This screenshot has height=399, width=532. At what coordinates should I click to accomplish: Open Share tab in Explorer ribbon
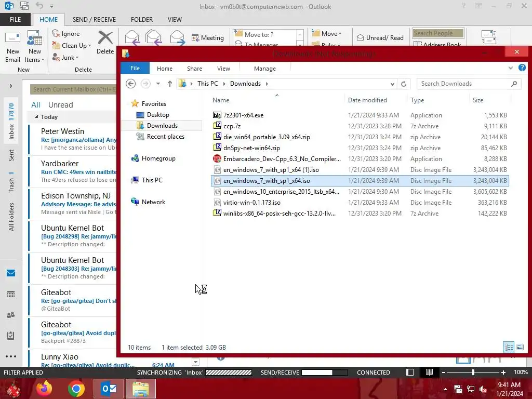194,69
